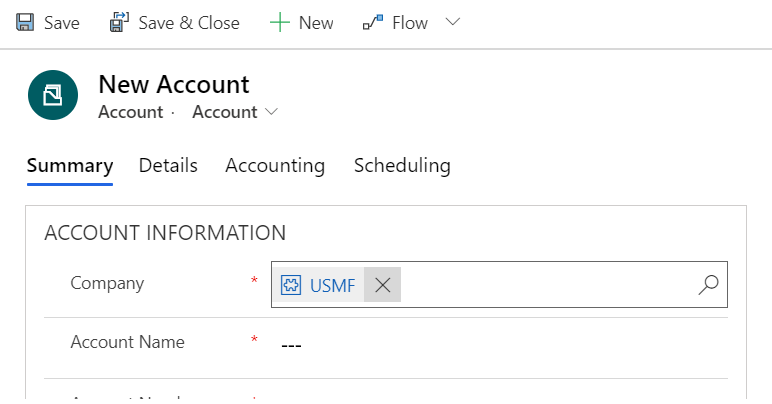Select the Summary tab
Screen dimensions: 772x404
(70, 166)
